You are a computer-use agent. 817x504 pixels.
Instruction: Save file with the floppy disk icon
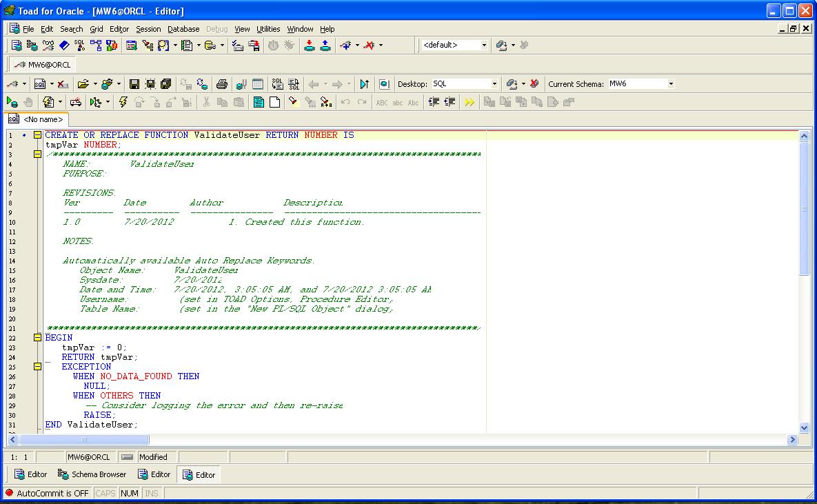(x=134, y=84)
